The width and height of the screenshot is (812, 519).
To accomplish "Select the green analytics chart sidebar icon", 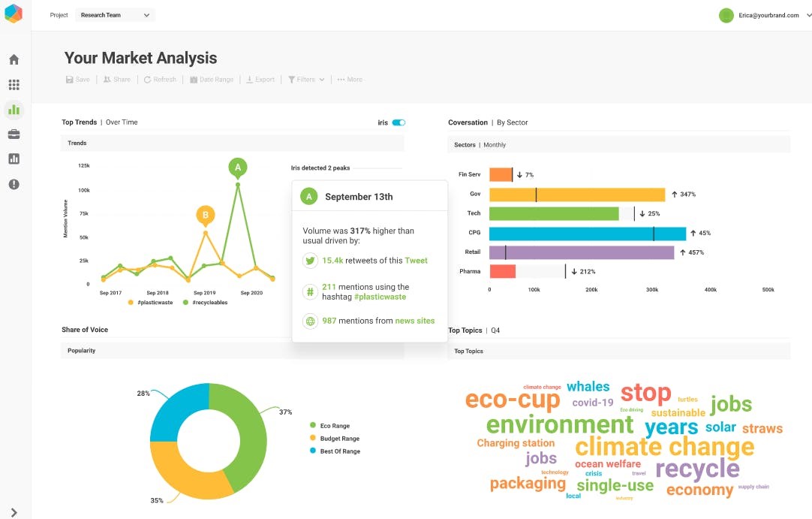I will pos(14,110).
